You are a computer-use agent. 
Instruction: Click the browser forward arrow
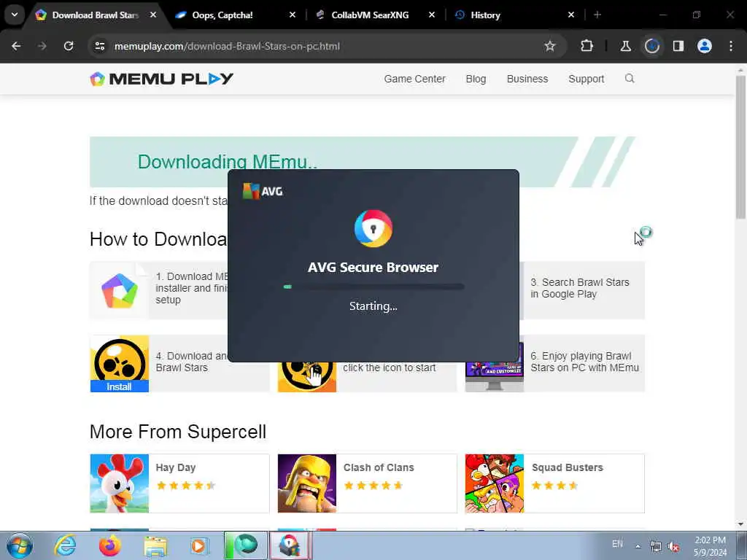42,46
